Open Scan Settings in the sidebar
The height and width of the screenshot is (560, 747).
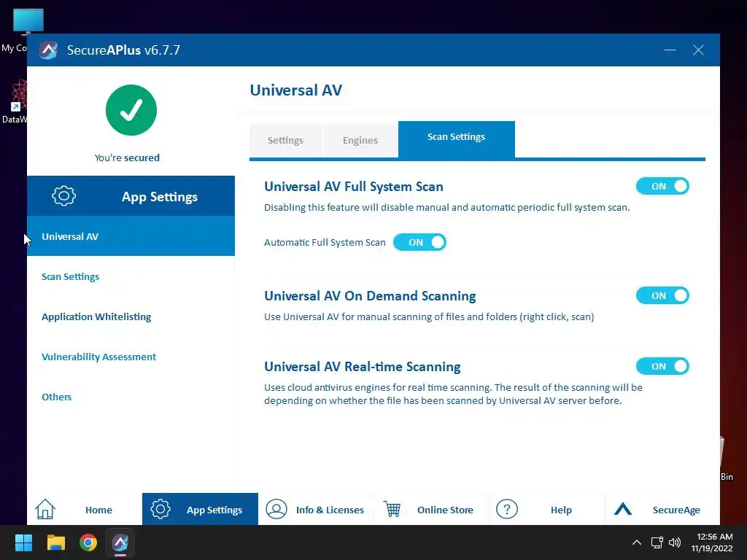click(71, 276)
